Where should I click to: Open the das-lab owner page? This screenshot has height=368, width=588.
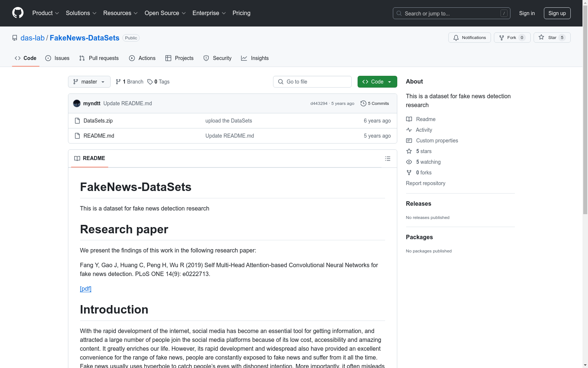click(x=32, y=38)
